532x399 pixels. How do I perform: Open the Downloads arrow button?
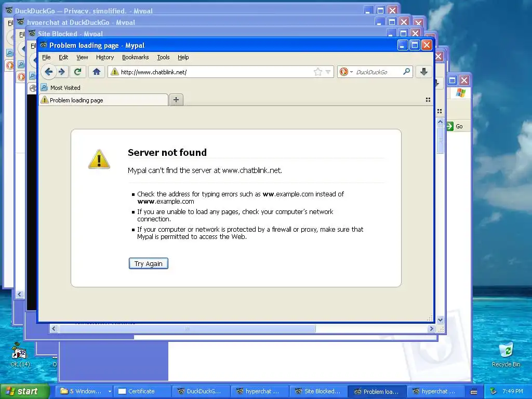[424, 72]
